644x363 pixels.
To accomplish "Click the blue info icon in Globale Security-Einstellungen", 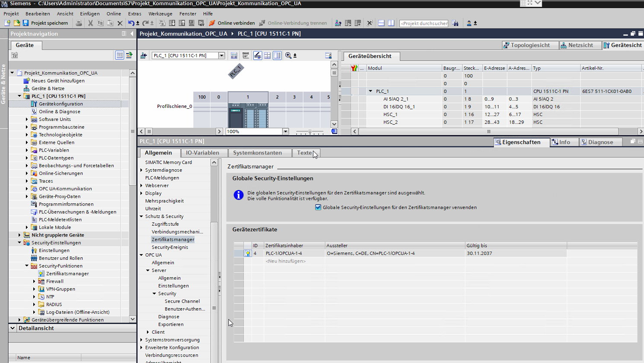I will click(x=238, y=195).
